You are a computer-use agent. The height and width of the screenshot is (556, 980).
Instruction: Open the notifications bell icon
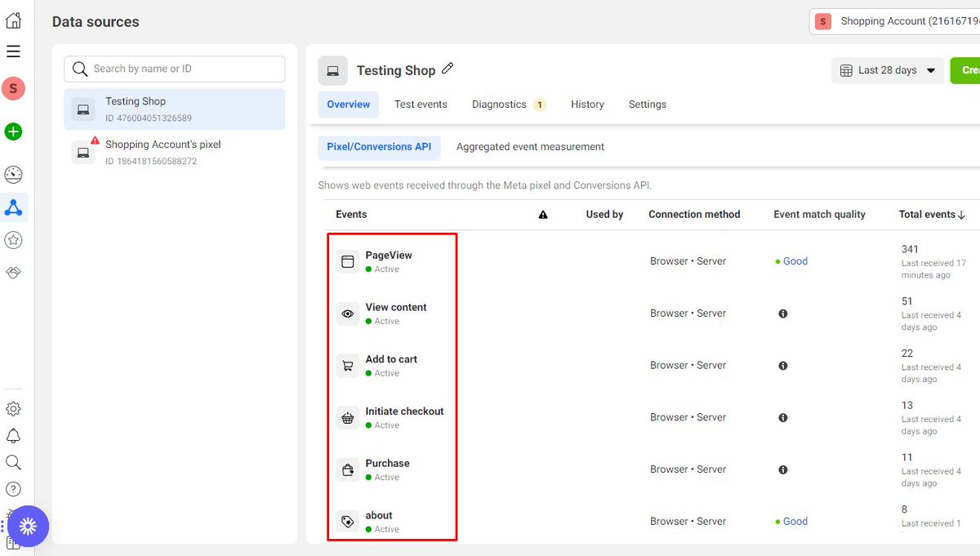tap(13, 435)
